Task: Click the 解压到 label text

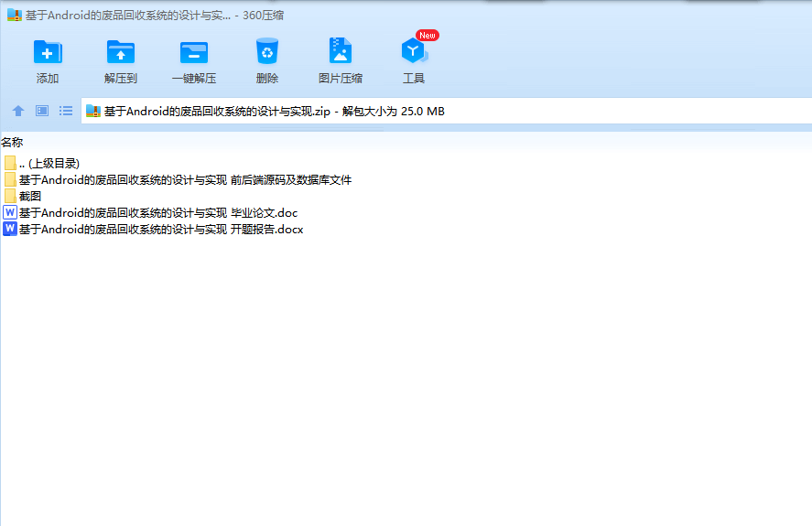Action: (121, 78)
